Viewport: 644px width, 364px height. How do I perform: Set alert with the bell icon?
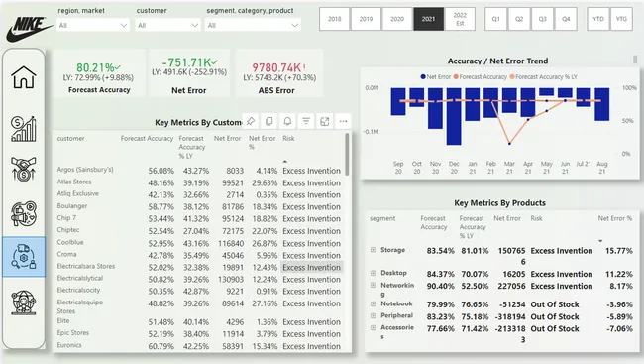[287, 121]
